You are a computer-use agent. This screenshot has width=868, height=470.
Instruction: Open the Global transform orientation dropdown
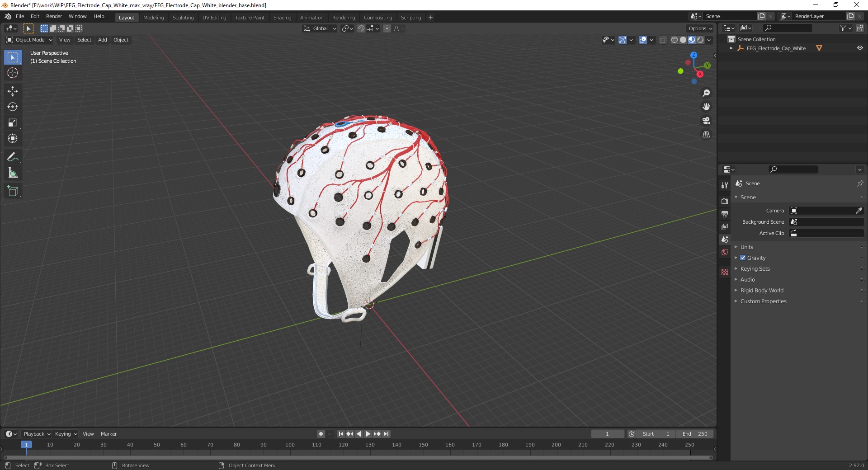pos(320,28)
